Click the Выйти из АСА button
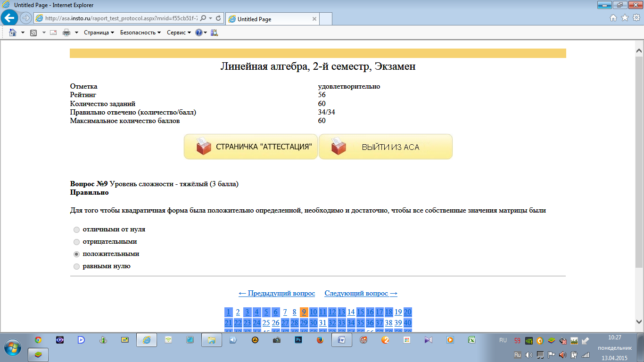This screenshot has height=362, width=644. (386, 147)
